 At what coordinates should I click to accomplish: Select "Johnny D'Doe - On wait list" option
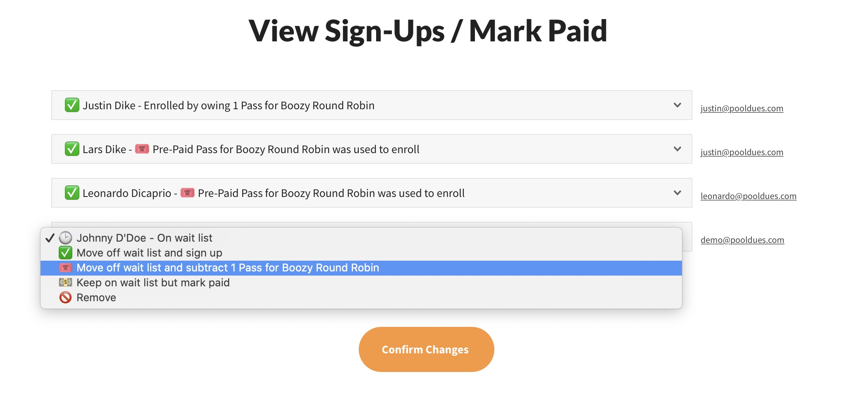[x=144, y=238]
